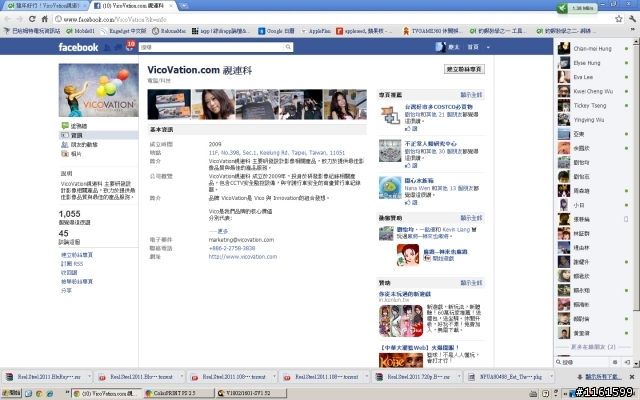The image size is (640, 400).
Task: Bookmark this page with star icon
Action: (x=619, y=19)
